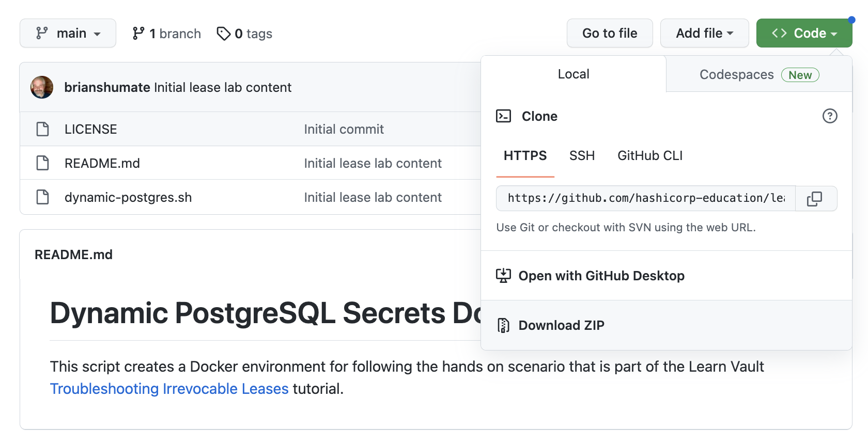Click the terminal icon next to Clone
868x446 pixels.
click(x=503, y=116)
